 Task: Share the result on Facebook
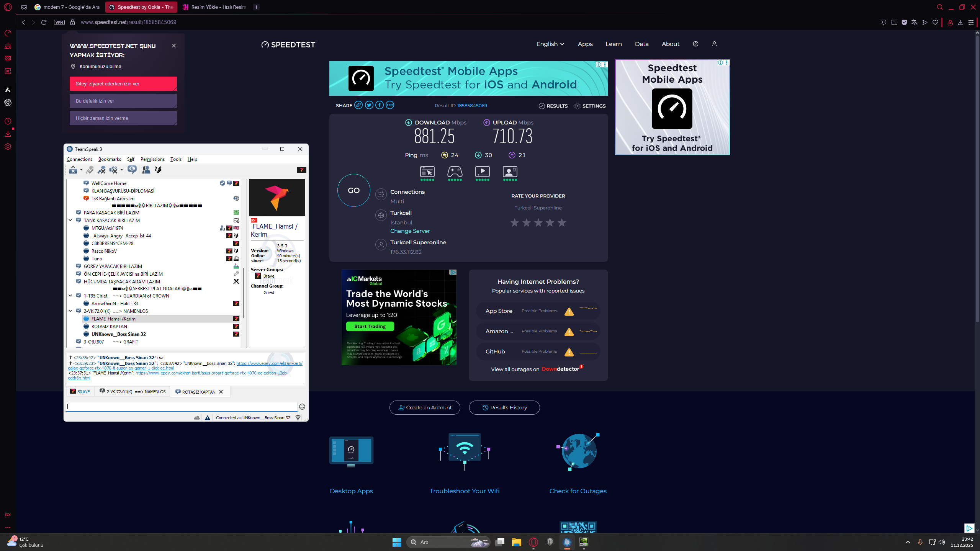380,105
